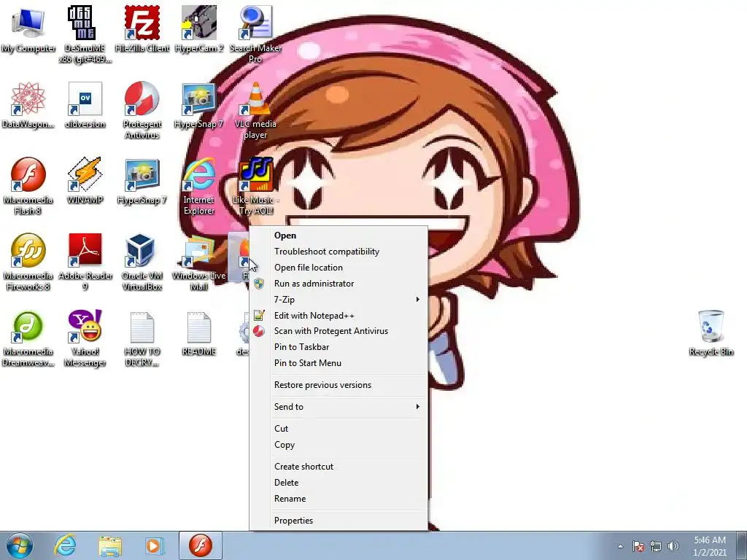Viewport: 747px width, 560px height.
Task: Select the Adobe Reader 9 shortcut
Action: pyautogui.click(x=85, y=262)
